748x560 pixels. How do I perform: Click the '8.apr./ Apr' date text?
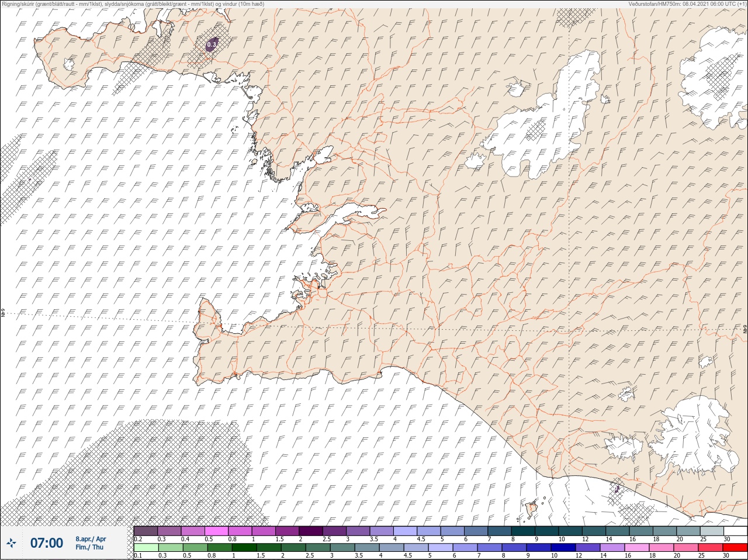[91, 539]
